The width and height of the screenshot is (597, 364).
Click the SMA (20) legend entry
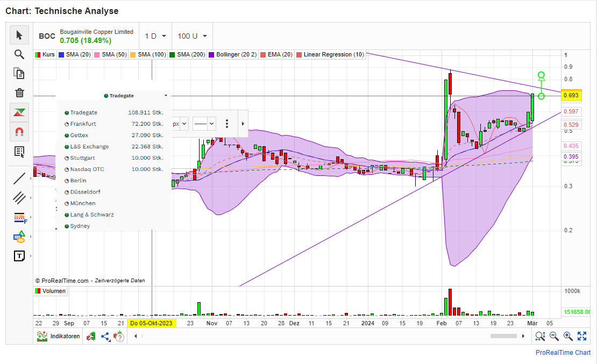tap(75, 54)
